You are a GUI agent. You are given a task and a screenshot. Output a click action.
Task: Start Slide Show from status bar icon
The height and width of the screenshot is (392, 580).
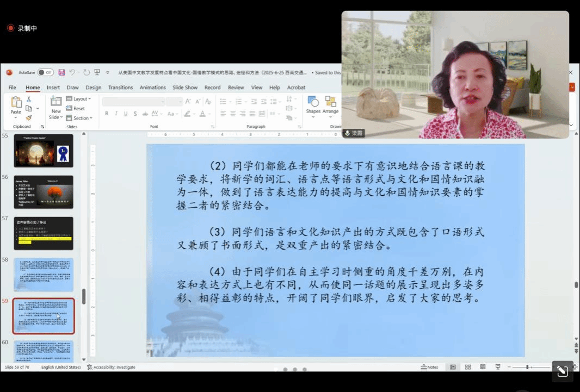[x=498, y=367]
